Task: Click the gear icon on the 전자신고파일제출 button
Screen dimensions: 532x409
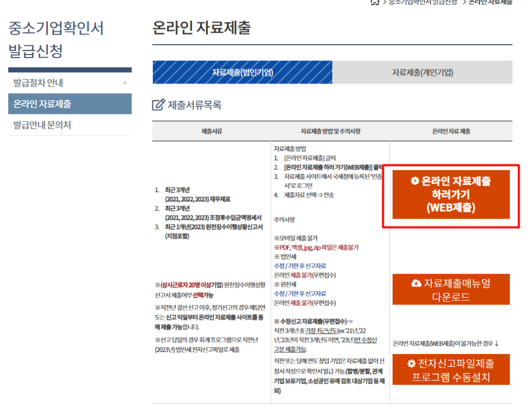Action: click(x=411, y=363)
